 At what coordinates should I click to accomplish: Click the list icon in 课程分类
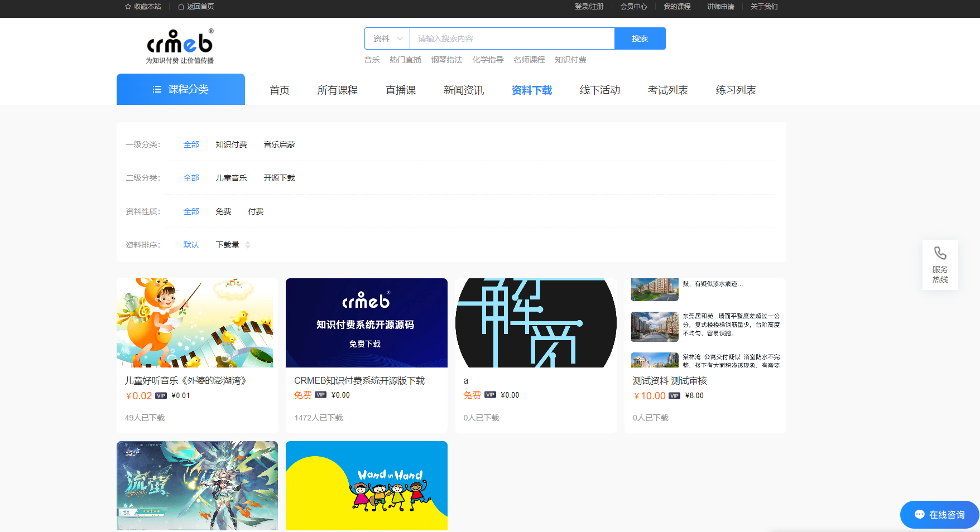(157, 89)
